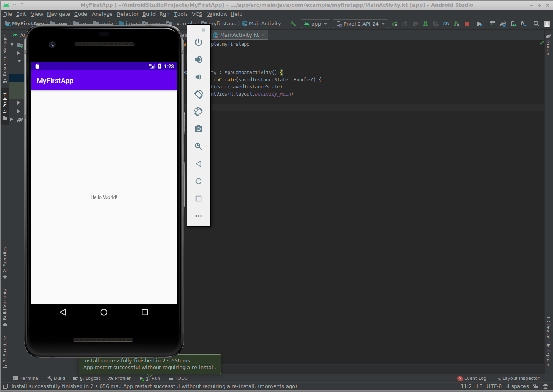The image size is (553, 392).
Task: Toggle the Device File Explorer panel
Action: point(548,342)
